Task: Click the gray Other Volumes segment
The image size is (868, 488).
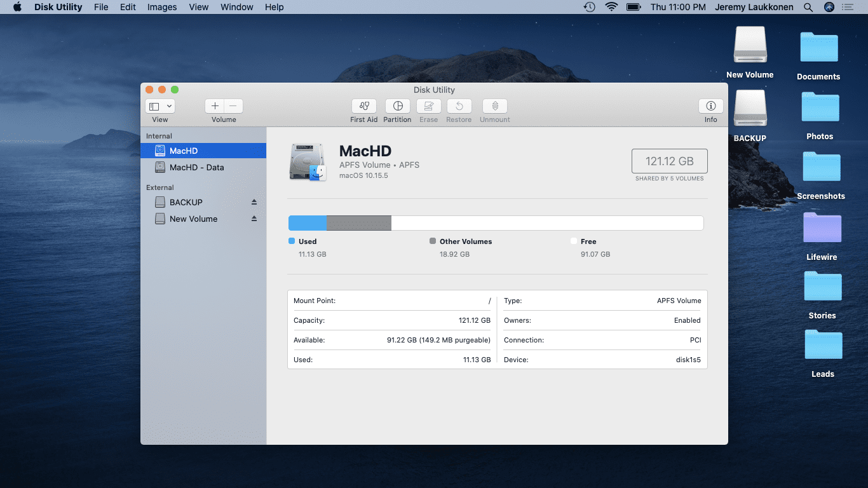Action: [359, 223]
